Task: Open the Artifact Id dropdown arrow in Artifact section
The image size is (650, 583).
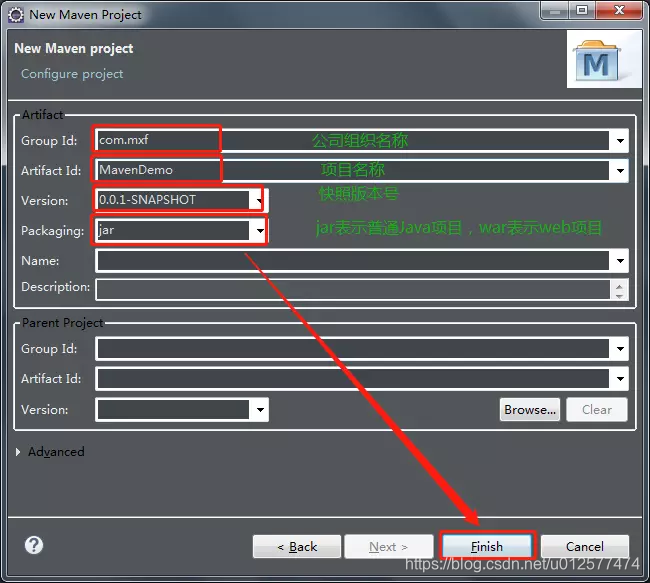Action: (x=620, y=170)
